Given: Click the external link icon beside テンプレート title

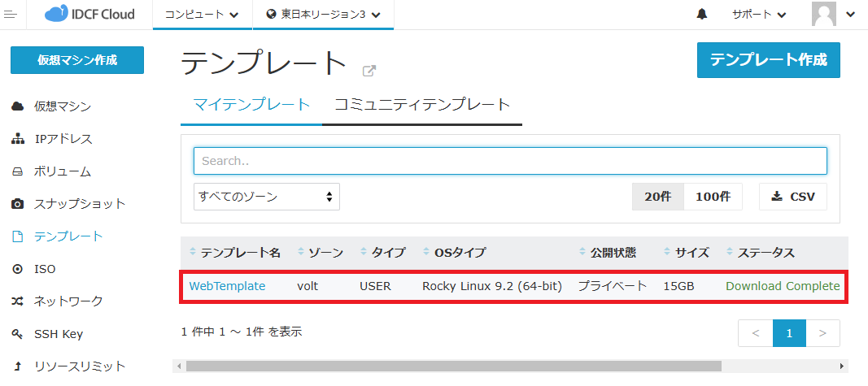Looking at the screenshot, I should tap(369, 71).
